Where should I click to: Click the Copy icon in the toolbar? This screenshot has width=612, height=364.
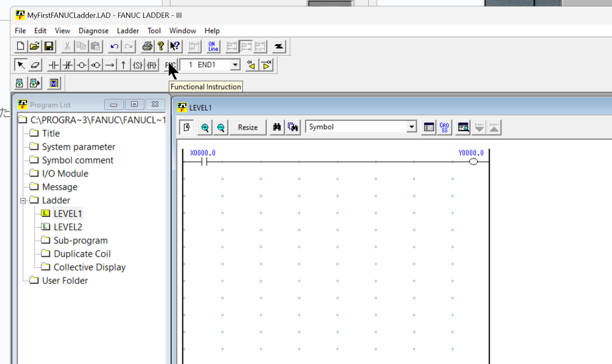tap(82, 46)
